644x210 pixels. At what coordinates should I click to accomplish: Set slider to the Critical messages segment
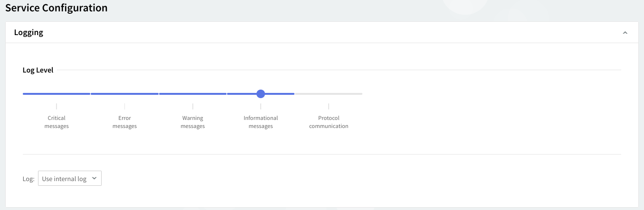coord(57,94)
